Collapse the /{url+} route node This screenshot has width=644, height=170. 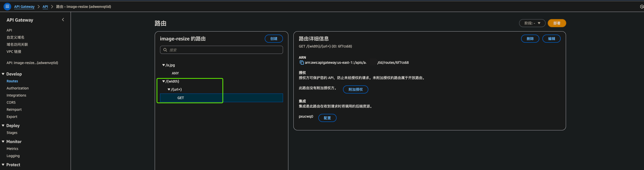pos(169,89)
